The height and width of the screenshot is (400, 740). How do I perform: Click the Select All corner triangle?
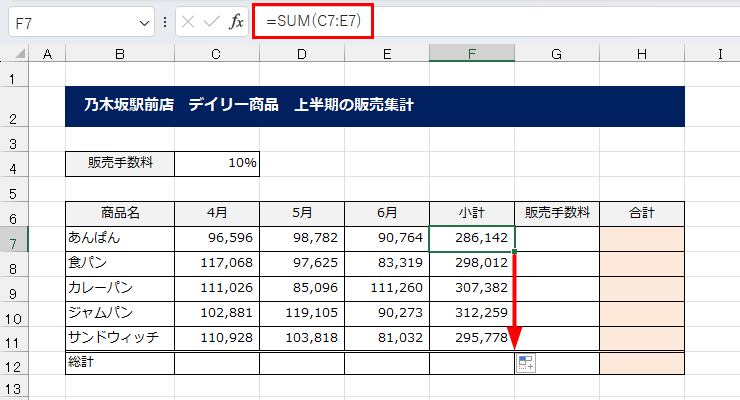click(19, 54)
